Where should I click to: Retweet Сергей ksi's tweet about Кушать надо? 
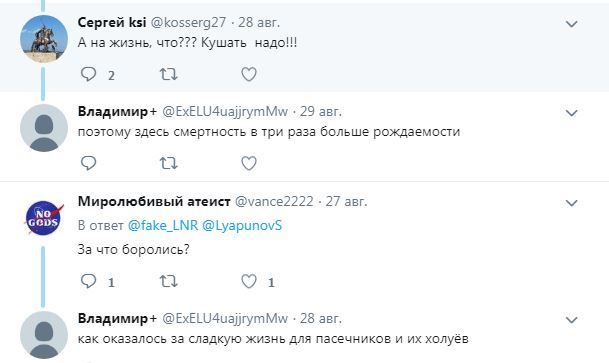[x=169, y=74]
